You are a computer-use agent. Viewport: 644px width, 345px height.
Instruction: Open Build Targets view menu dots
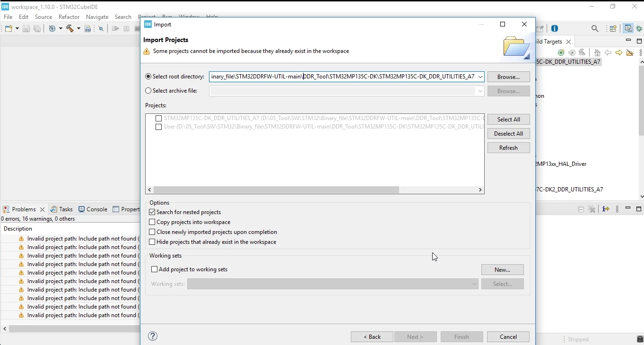pyautogui.click(x=641, y=53)
